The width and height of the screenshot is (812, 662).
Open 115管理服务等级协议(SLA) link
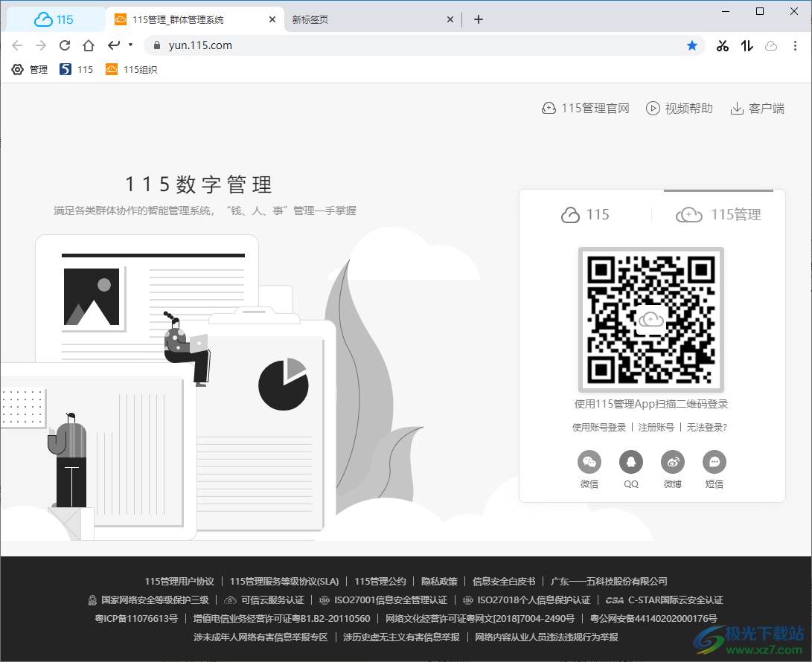pyautogui.click(x=284, y=581)
